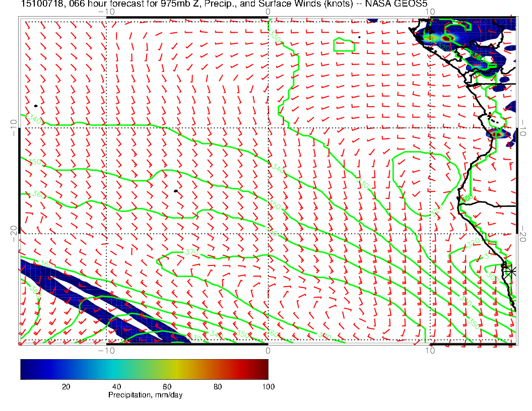Click the black asterisk marker on the coast
Image resolution: width=532 pixels, height=411 pixels.
click(x=511, y=271)
